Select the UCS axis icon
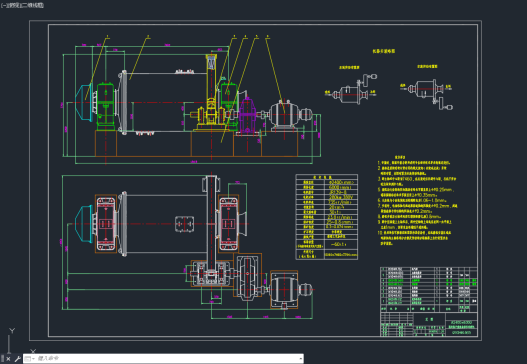The height and width of the screenshot is (364, 527). tap(20, 341)
